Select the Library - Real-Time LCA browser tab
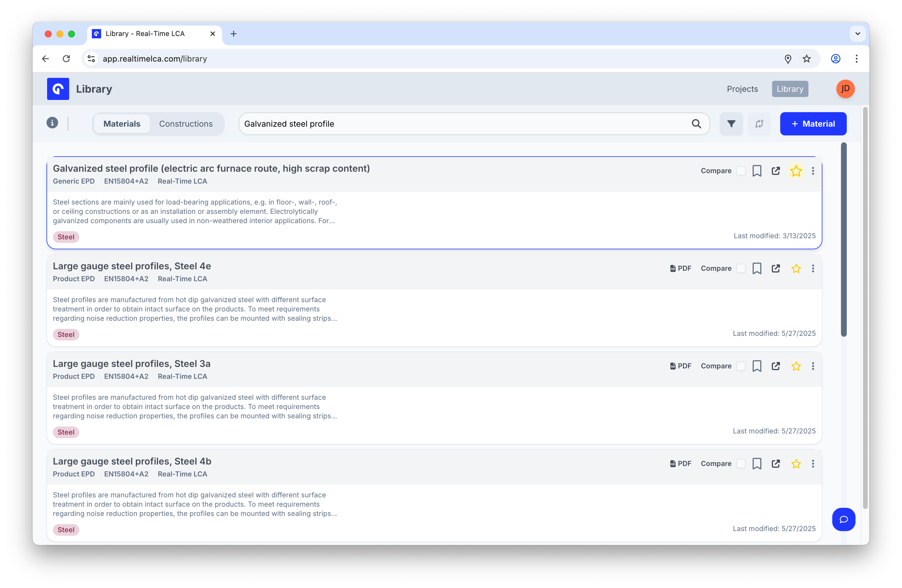The width and height of the screenshot is (902, 588). pyautogui.click(x=154, y=34)
